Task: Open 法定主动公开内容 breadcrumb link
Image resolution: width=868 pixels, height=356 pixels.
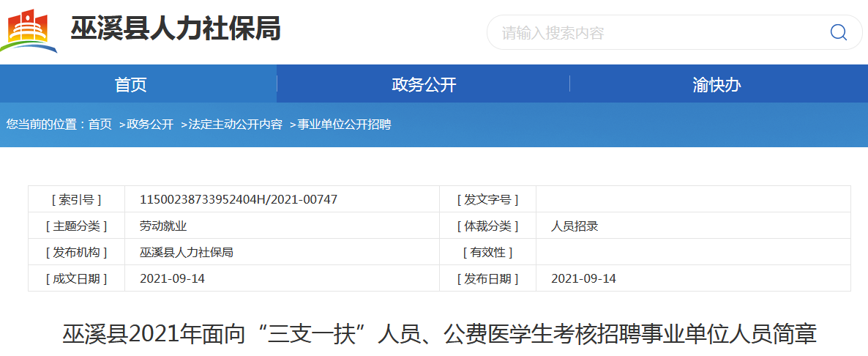Action: (235, 125)
